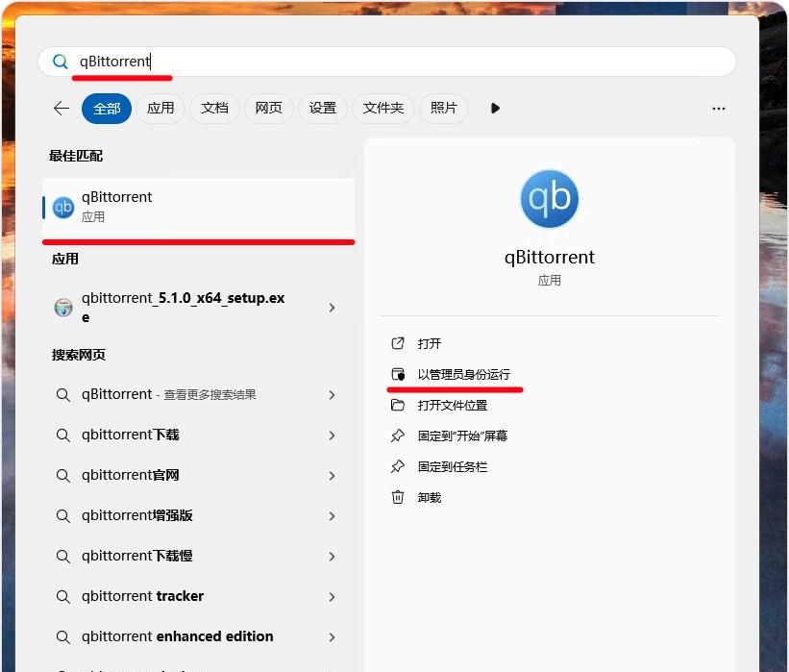Image resolution: width=789 pixels, height=672 pixels.
Task: Click the magnifier icon in the search box
Action: click(x=59, y=61)
